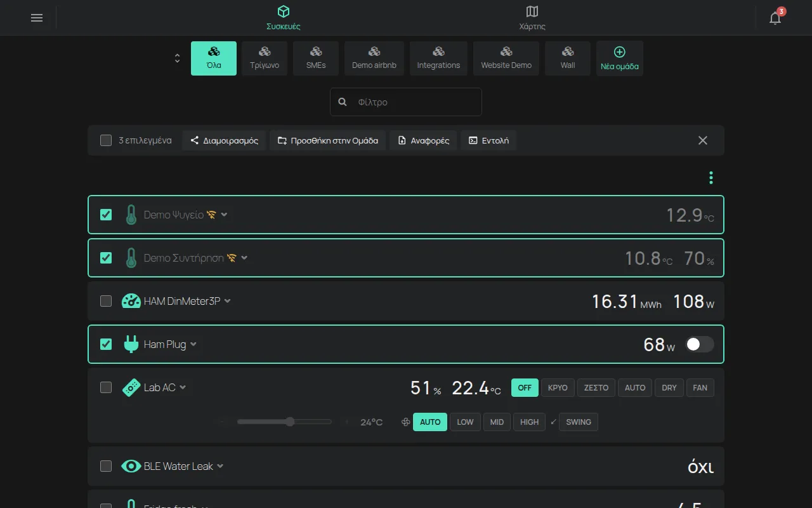Expand the BLE Water Leak chevron

(220, 466)
